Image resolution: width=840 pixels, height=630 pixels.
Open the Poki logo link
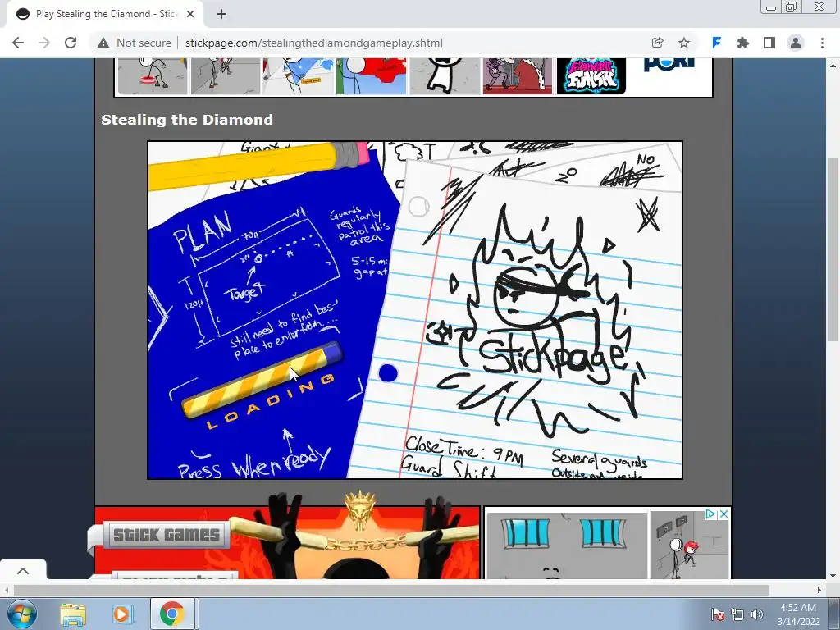click(x=669, y=64)
